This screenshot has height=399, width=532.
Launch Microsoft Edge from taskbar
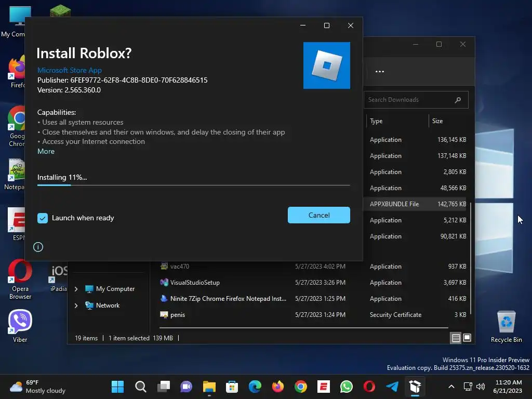(x=255, y=387)
